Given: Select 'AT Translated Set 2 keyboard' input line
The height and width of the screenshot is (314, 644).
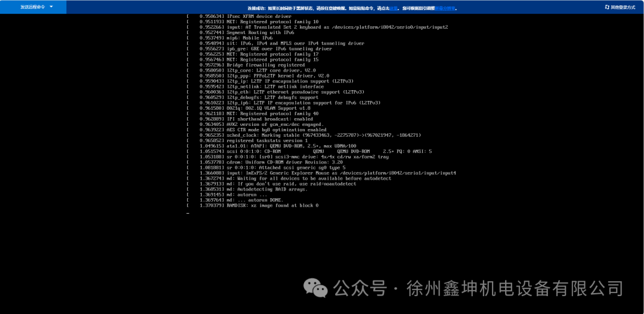Looking at the screenshot, I should tap(317, 27).
